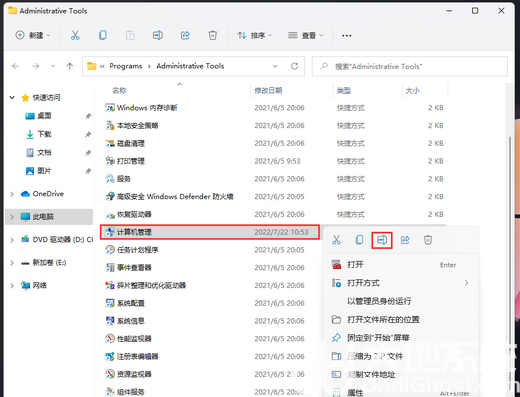Click the Copy icon in the context menu
The height and width of the screenshot is (397, 520).
click(x=359, y=240)
